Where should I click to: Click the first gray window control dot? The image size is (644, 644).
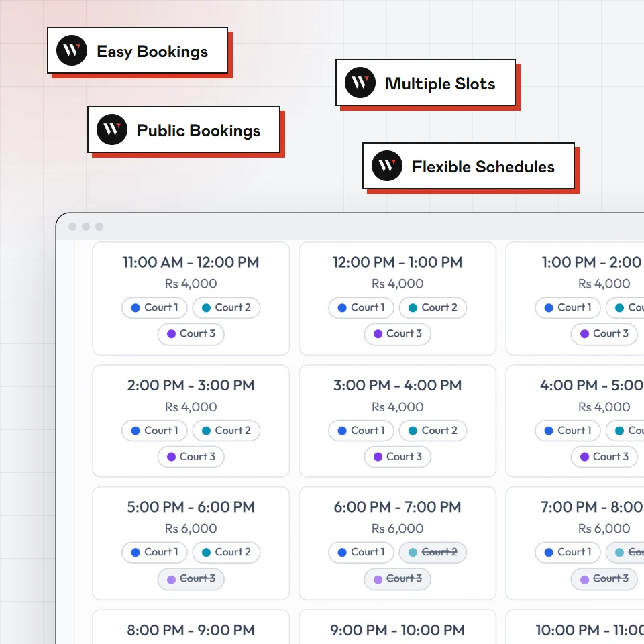click(72, 227)
